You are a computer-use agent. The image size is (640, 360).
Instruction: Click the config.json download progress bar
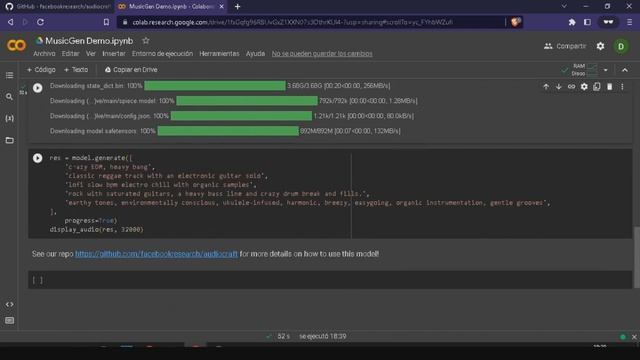[x=241, y=116]
